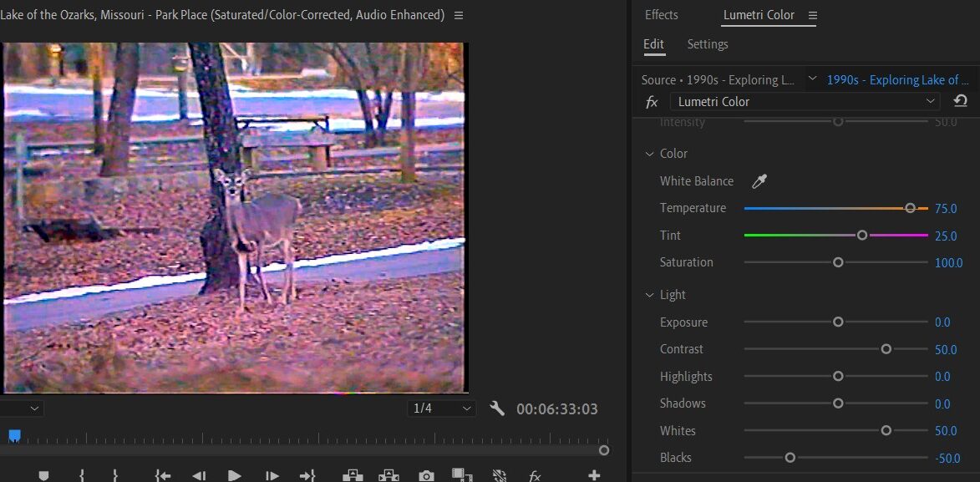980x482 pixels.
Task: Toggle Proxies button in the transport bar
Action: [499, 476]
